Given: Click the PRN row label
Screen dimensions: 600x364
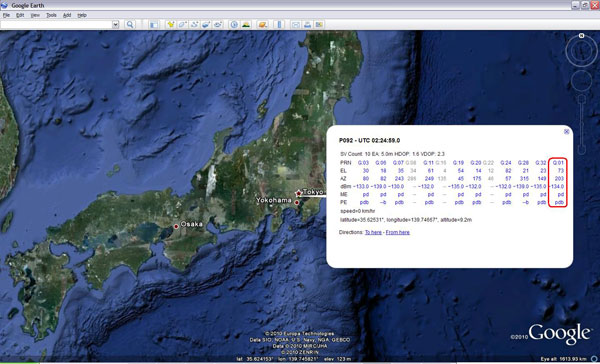Looking at the screenshot, I should coord(346,163).
